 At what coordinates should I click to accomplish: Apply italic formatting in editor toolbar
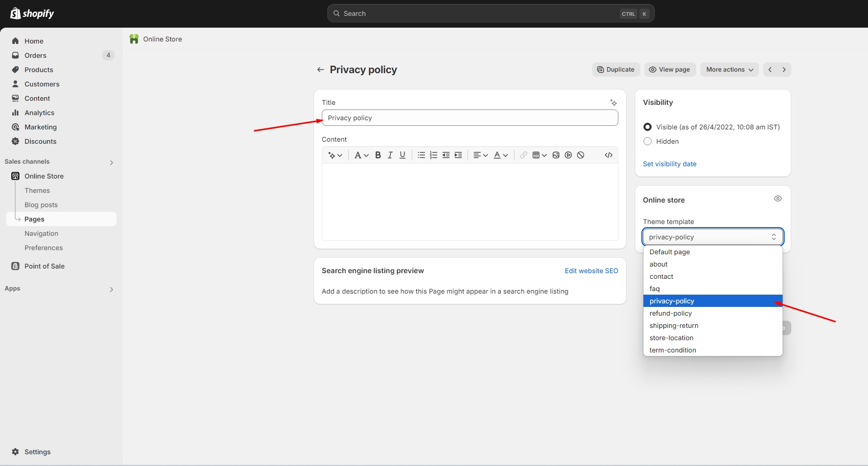click(390, 155)
